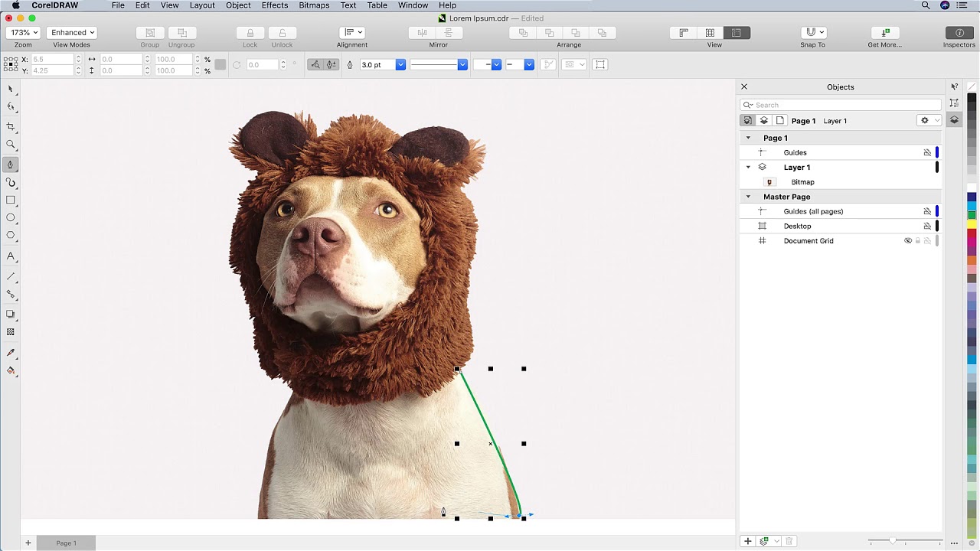Image resolution: width=980 pixels, height=551 pixels.
Task: Toggle printing for Guides (all pages)
Action: pyautogui.click(x=927, y=211)
